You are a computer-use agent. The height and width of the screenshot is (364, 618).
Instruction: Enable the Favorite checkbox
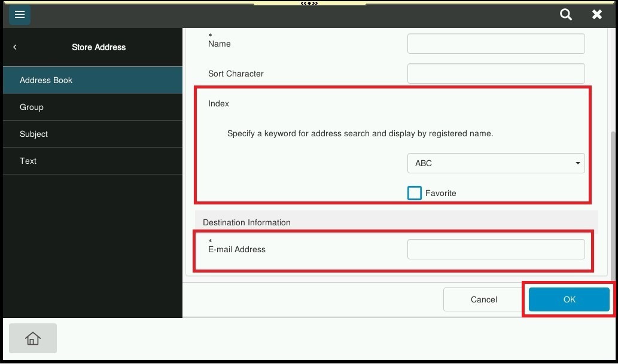415,193
